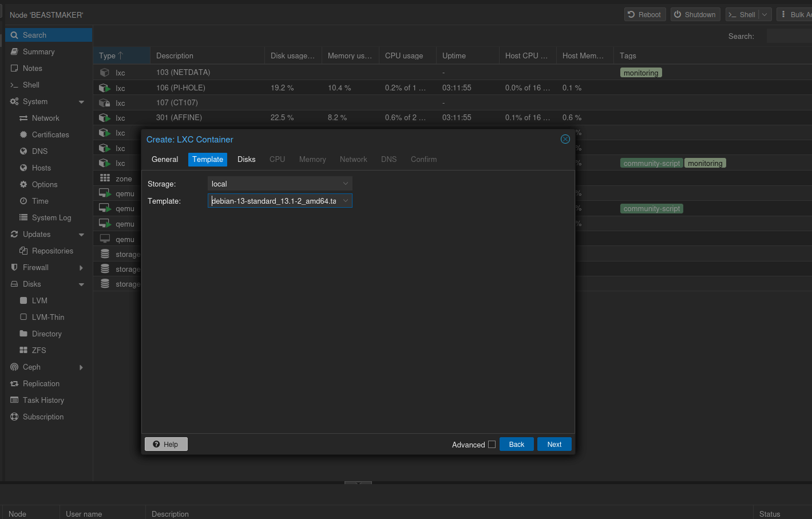Open the Storage dropdown set to local
The image size is (812, 519).
pyautogui.click(x=280, y=184)
